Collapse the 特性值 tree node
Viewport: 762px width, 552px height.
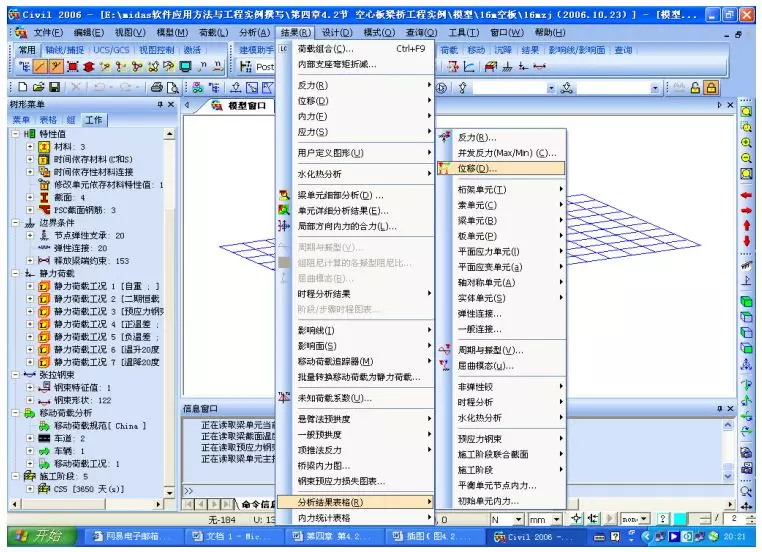point(16,134)
